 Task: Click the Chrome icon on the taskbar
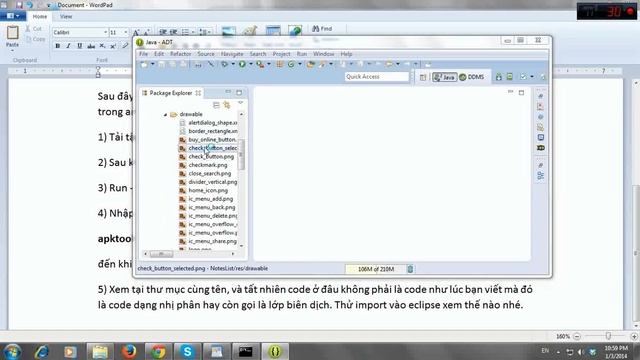[x=158, y=351]
